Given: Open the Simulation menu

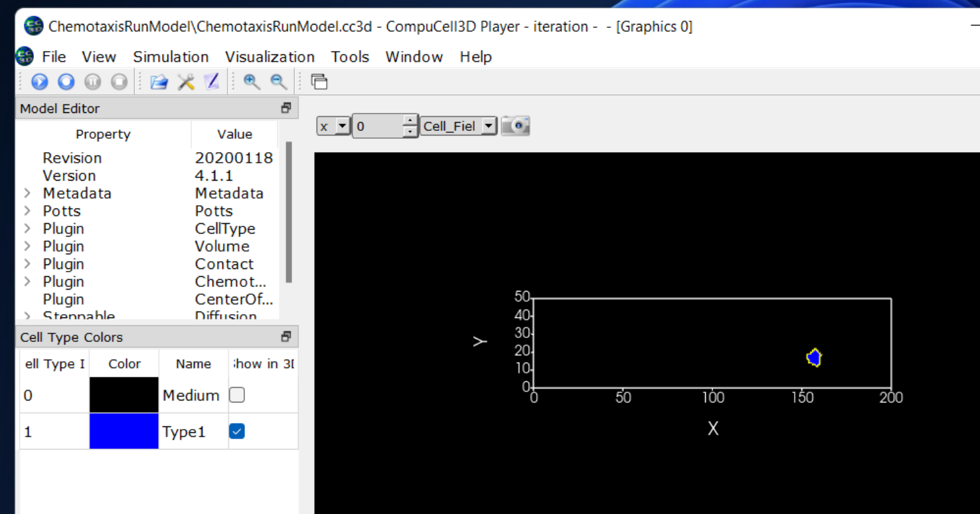Looking at the screenshot, I should pos(171,57).
